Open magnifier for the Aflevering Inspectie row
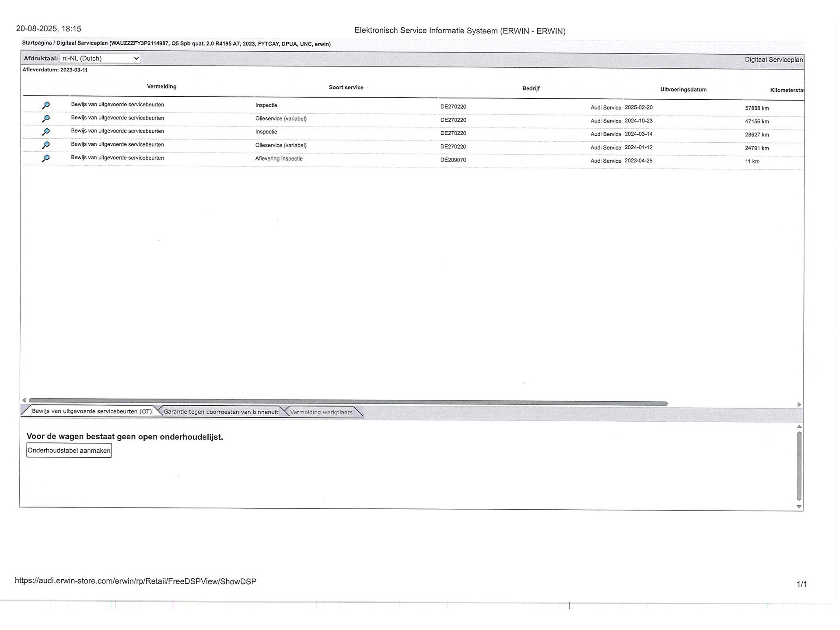Viewport: 840px width, 630px height. pyautogui.click(x=46, y=158)
